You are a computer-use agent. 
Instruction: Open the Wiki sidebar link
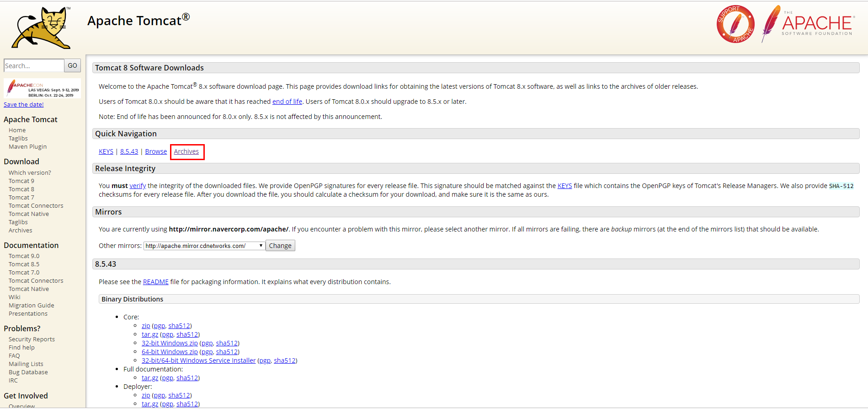tap(15, 297)
